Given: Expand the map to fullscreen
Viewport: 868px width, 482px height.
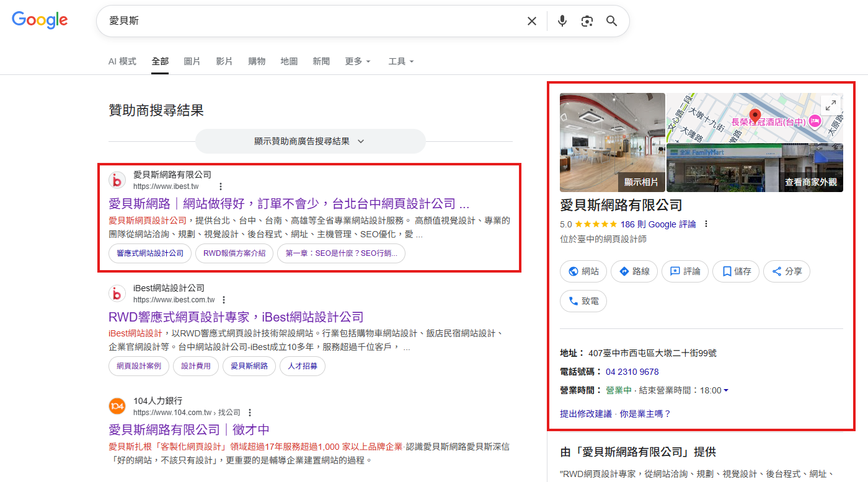Looking at the screenshot, I should pyautogui.click(x=830, y=105).
